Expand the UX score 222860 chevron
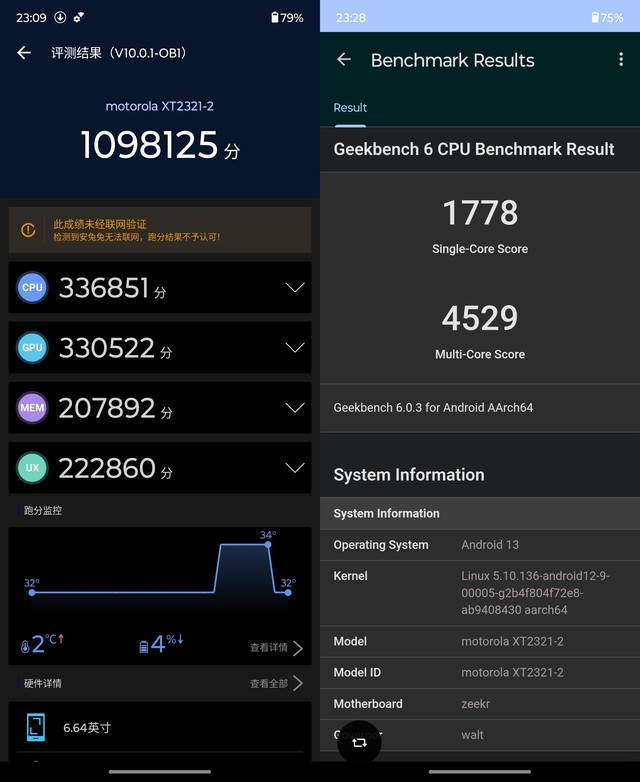Viewport: 640px width, 782px height. [294, 468]
